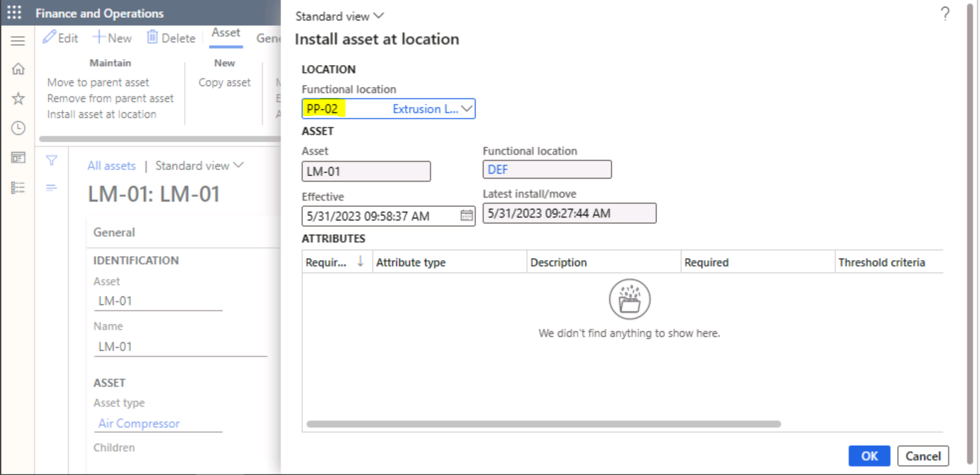Click the OK button

tap(869, 456)
